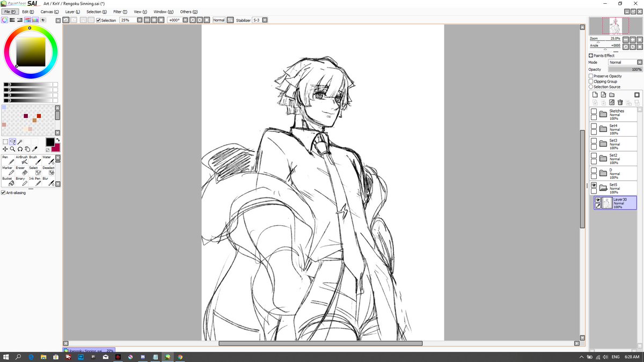Click the Undo arrow in toolbar
644x362 pixels.
(x=65, y=20)
